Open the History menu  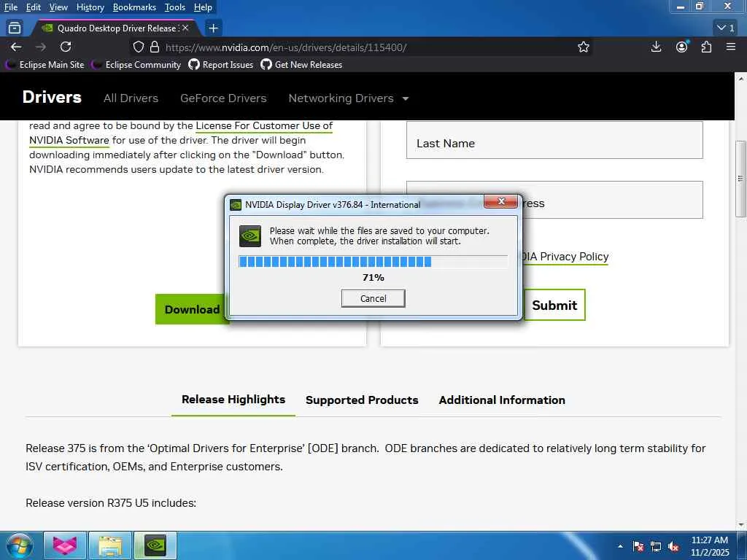(x=90, y=7)
